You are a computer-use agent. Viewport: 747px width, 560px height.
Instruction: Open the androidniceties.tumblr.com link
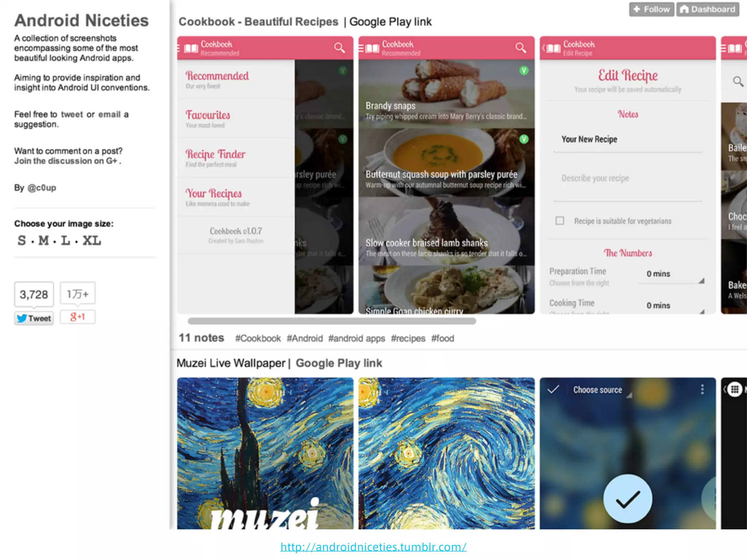click(x=373, y=547)
